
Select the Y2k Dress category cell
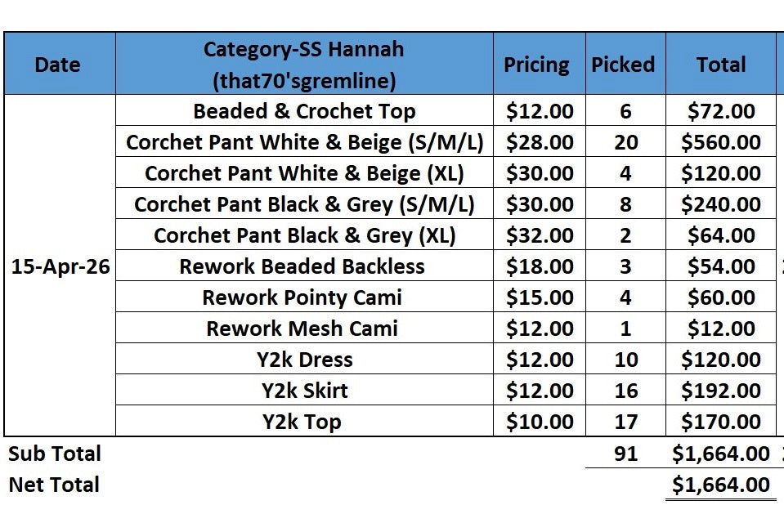(x=304, y=359)
